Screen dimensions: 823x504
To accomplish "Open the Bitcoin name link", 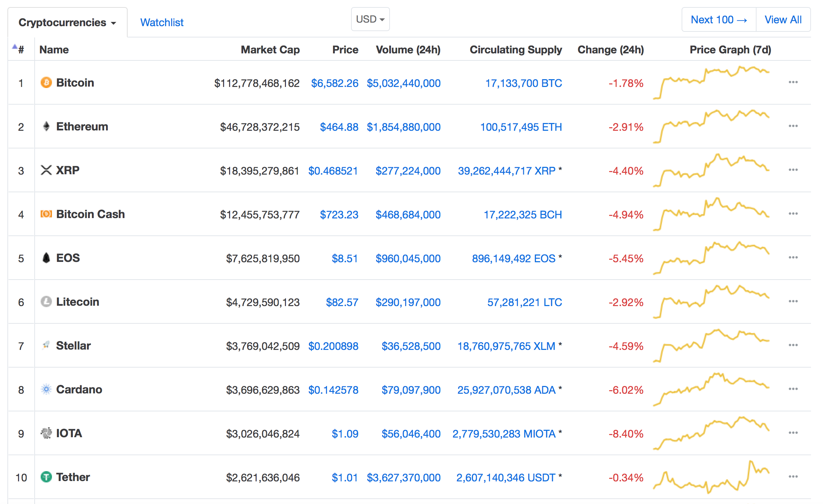I will coord(75,83).
